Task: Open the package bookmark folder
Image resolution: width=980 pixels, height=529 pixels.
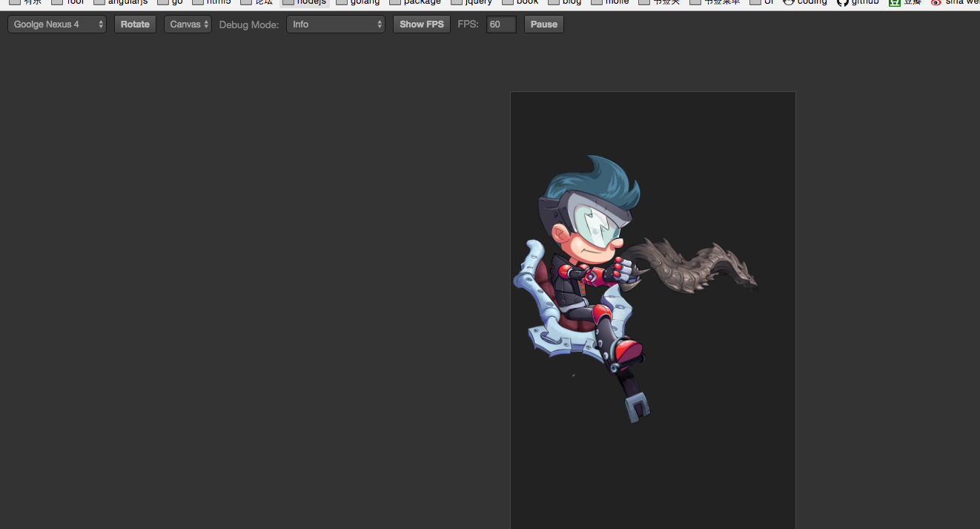Action: point(415,2)
